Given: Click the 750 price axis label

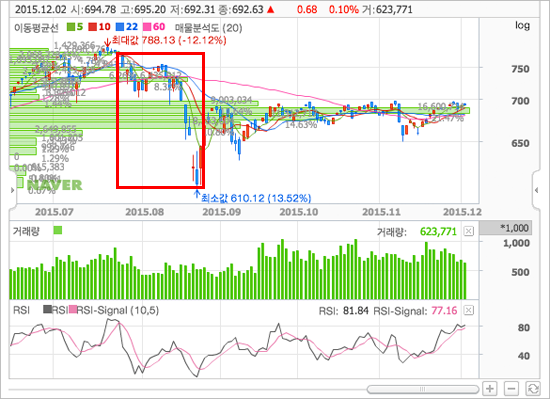Looking at the screenshot, I should pyautogui.click(x=520, y=69).
